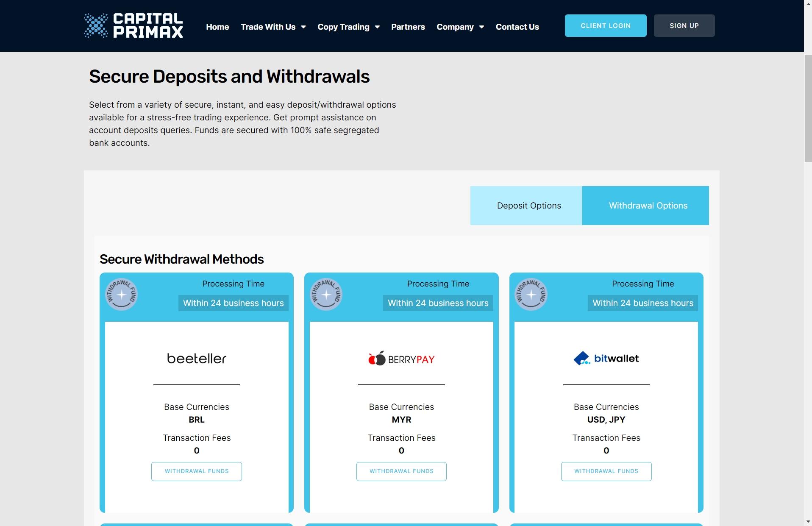The image size is (812, 526).
Task: Click Withdrawal Funds for beeteller
Action: pyautogui.click(x=197, y=471)
